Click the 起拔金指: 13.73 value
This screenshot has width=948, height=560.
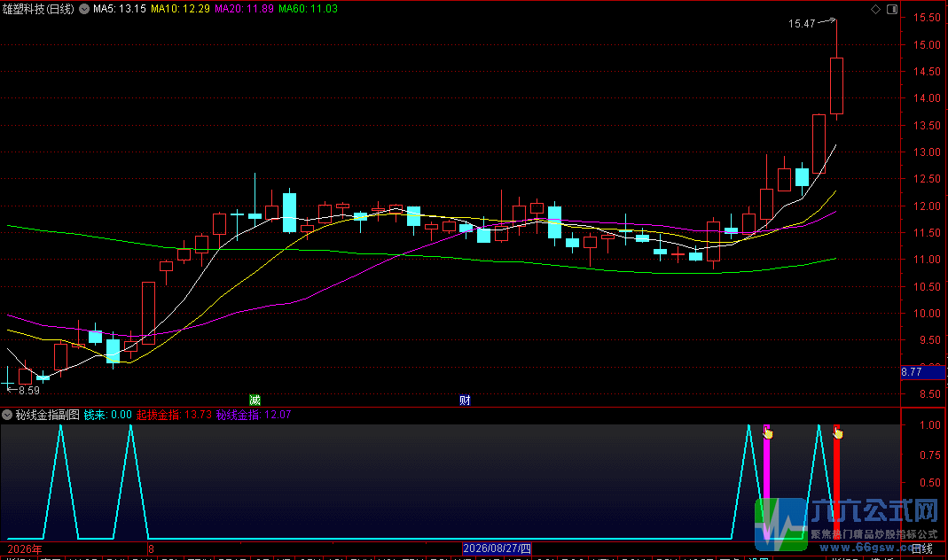tap(174, 415)
